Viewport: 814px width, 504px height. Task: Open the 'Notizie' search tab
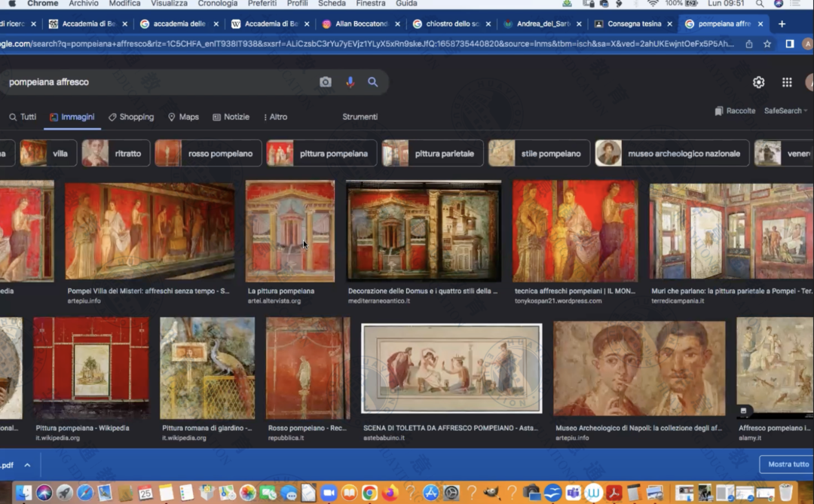(x=231, y=117)
